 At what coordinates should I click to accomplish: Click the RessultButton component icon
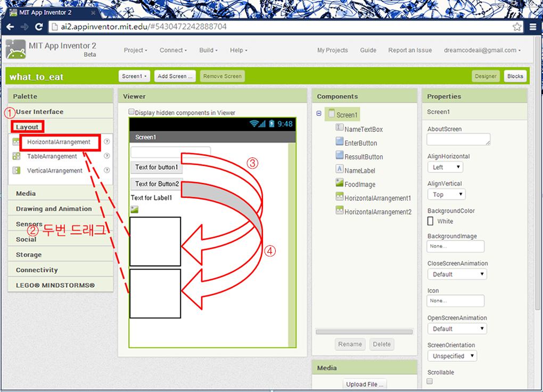340,155
